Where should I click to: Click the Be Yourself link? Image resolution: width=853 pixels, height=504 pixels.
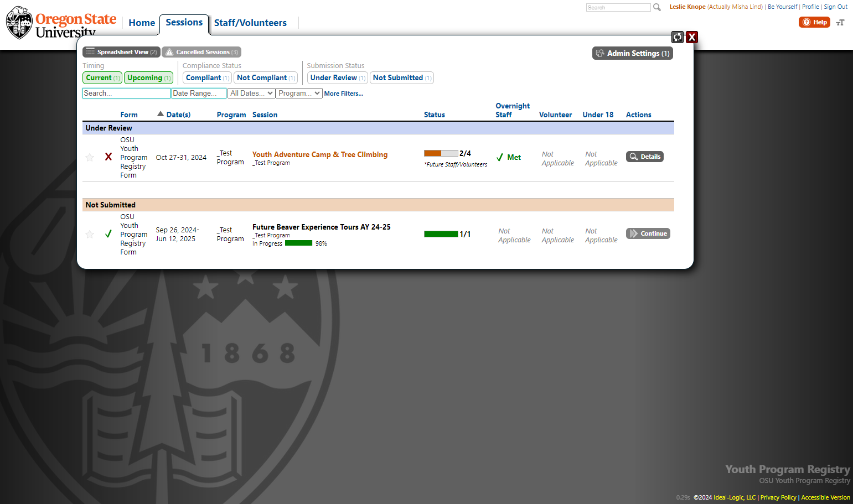pos(783,7)
